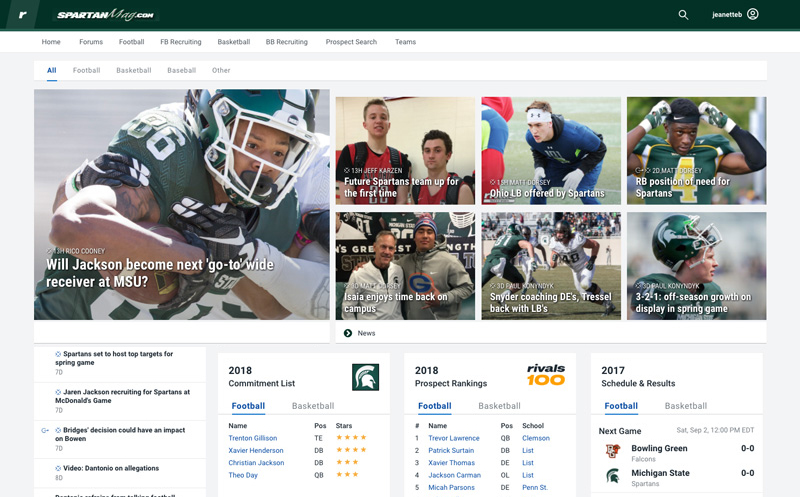
Task: Click Trenton Gillison's star rating
Action: click(x=351, y=437)
